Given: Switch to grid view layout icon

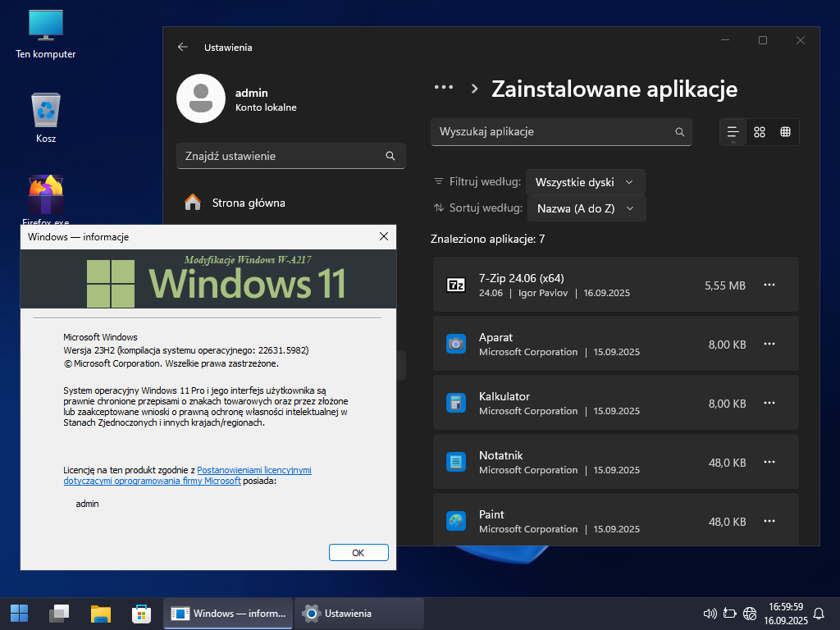Looking at the screenshot, I should coord(760,132).
